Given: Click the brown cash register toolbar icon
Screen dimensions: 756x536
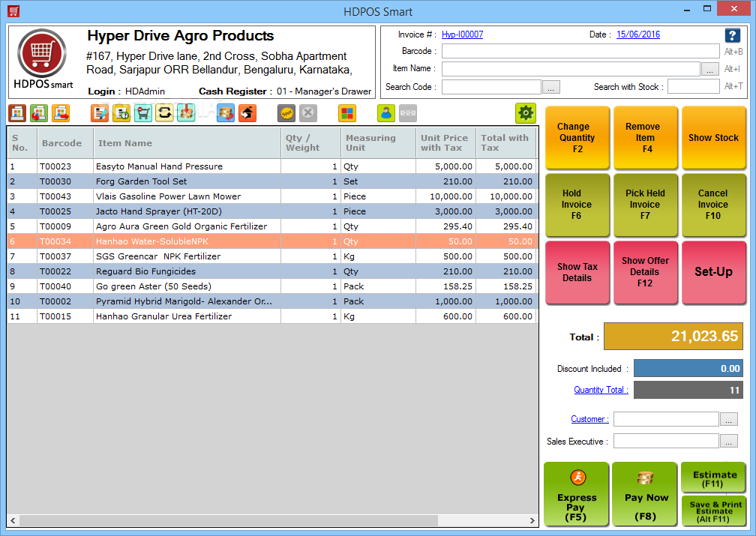Looking at the screenshot, I should point(17,113).
